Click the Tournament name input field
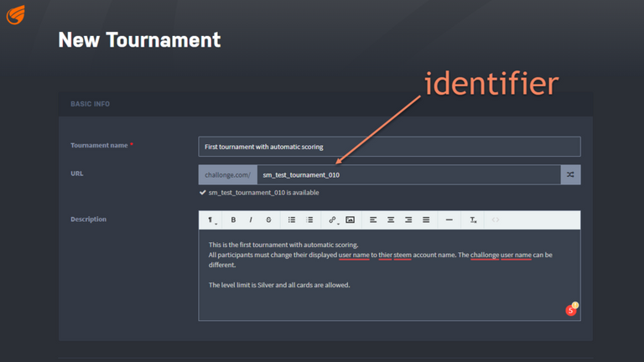This screenshot has height=362, width=644. click(389, 147)
